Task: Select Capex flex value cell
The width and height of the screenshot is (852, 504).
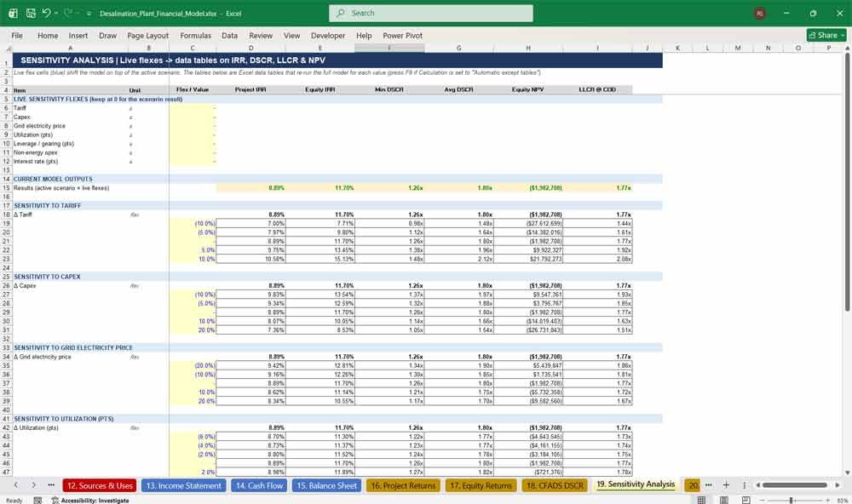Action: 193,117
